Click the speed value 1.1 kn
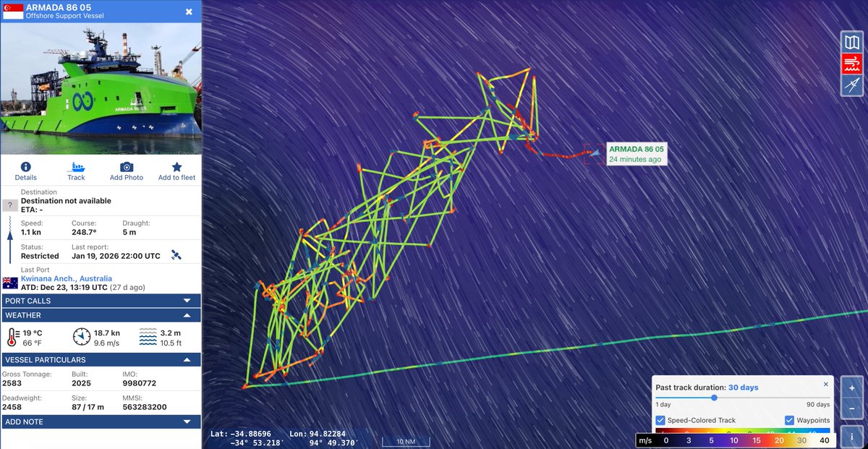The width and height of the screenshot is (868, 449). (x=32, y=232)
